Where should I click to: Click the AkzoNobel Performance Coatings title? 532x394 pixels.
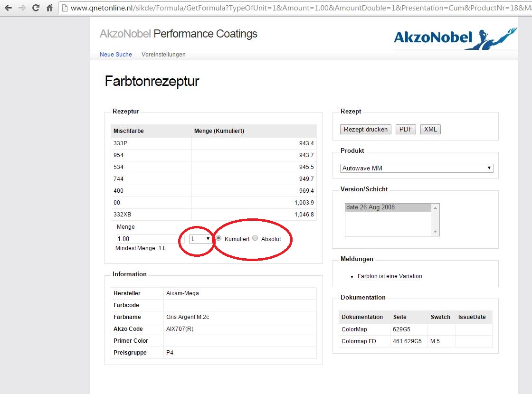(179, 34)
